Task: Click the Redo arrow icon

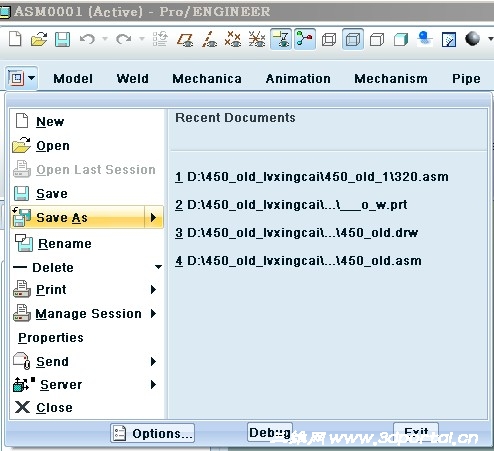Action: 124,39
